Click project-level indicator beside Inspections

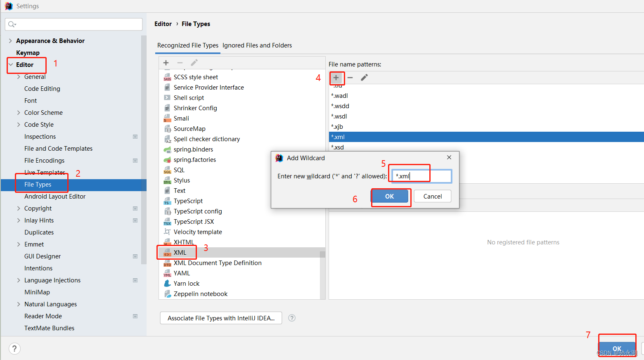(x=135, y=137)
